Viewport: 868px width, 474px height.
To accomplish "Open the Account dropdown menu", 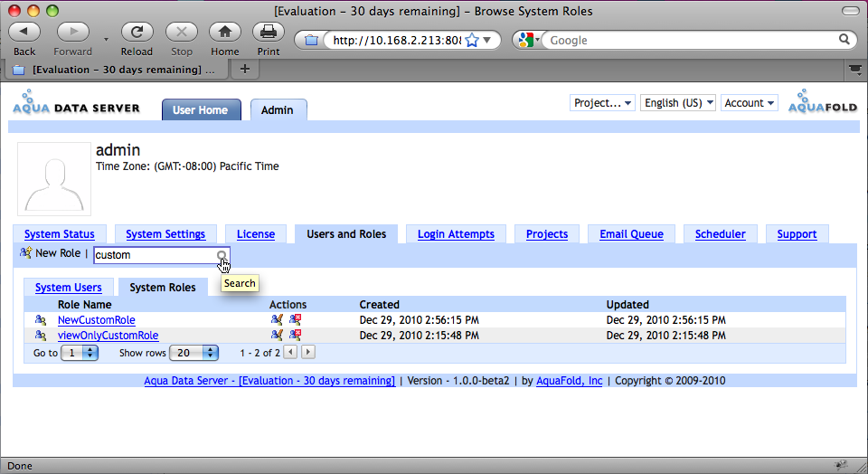I will (x=749, y=103).
